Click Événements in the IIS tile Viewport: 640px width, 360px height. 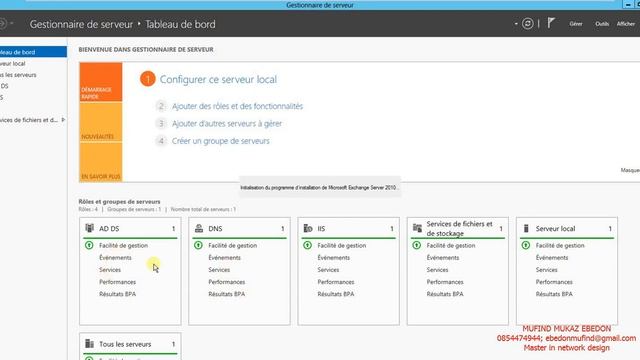click(333, 258)
